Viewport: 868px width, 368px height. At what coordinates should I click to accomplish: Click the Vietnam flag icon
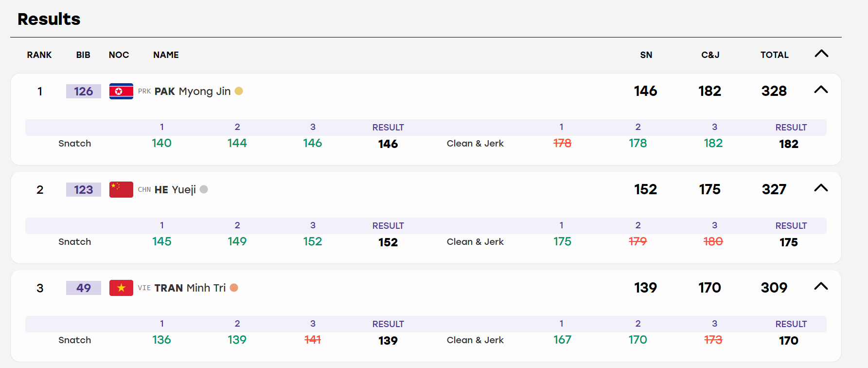pos(121,288)
